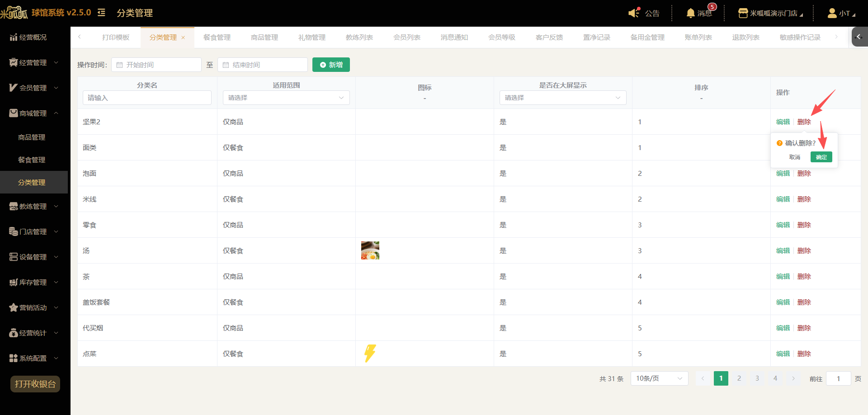Open the 公告 announcement speaker icon
The image size is (868, 415).
click(x=634, y=13)
